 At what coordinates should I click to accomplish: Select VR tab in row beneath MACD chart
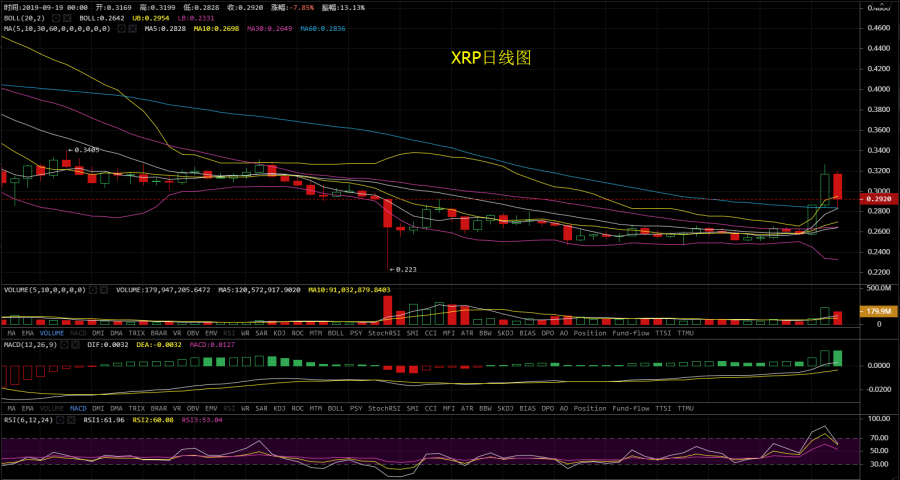pos(178,408)
